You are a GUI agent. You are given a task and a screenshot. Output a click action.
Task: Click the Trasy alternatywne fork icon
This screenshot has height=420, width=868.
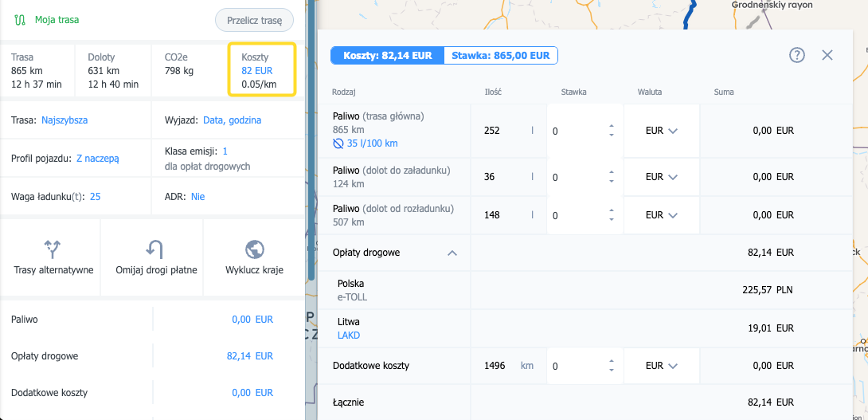(53, 249)
